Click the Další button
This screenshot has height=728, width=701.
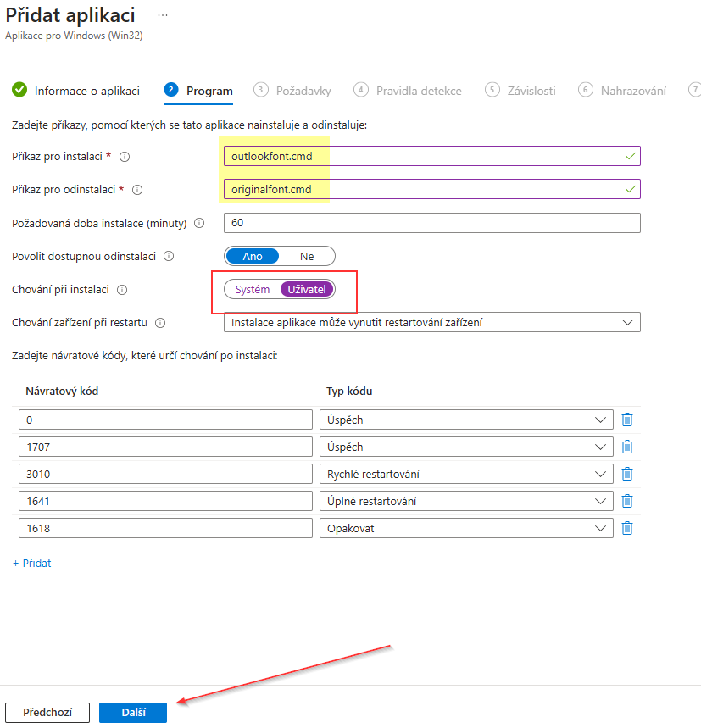(x=133, y=712)
